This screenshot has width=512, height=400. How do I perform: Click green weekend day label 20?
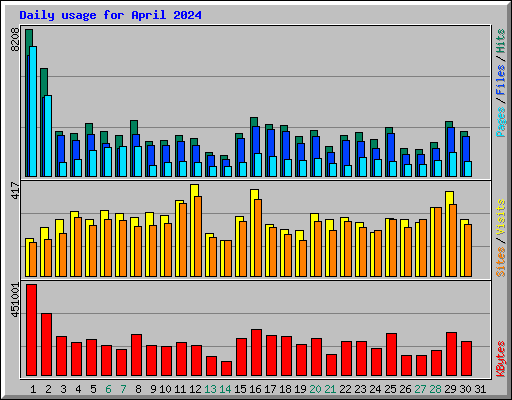[315, 389]
